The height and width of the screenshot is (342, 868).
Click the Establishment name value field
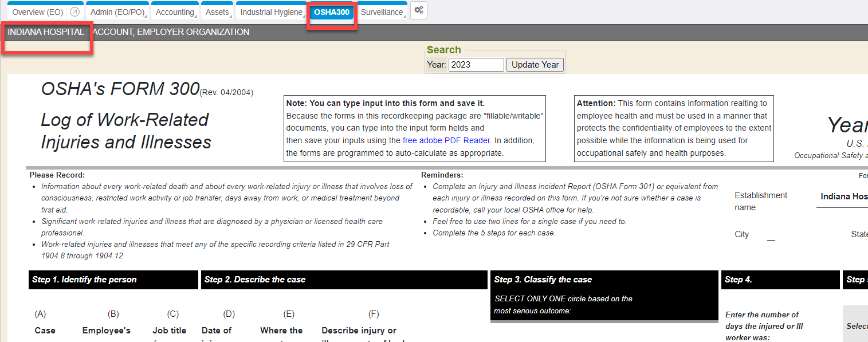(842, 197)
